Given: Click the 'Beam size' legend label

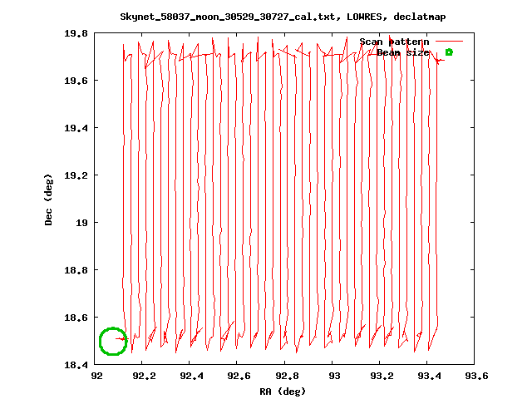Looking at the screenshot, I should [x=403, y=52].
